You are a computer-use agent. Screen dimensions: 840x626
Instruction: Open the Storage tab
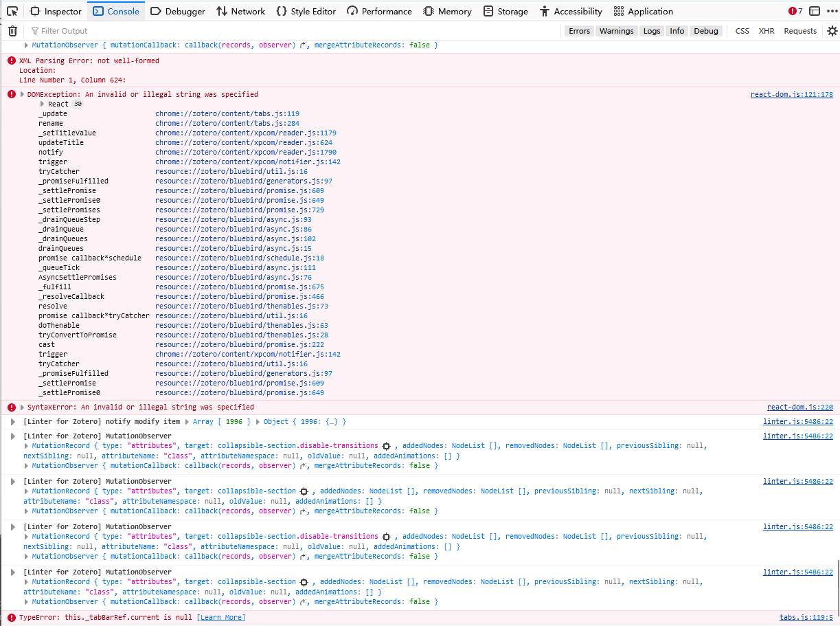pyautogui.click(x=506, y=11)
